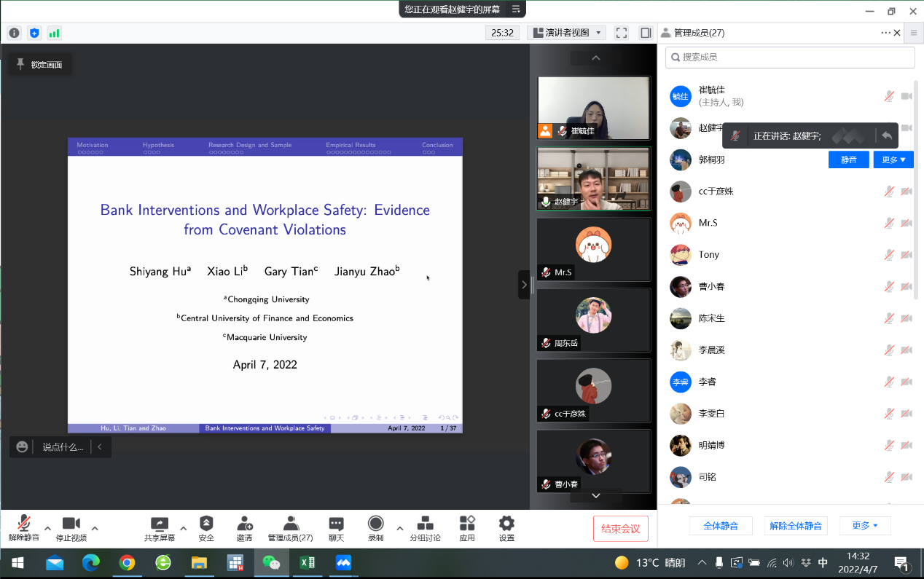Unmute microphone (解除静音) toggle
Image resolution: width=924 pixels, height=579 pixels.
[x=24, y=524]
